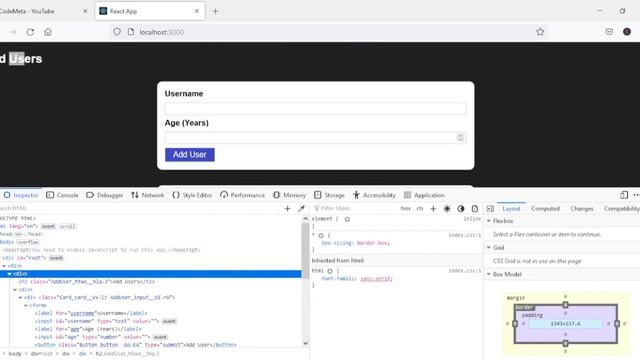
Task: Collapse the Card_card div node
Action: pyautogui.click(x=20, y=298)
